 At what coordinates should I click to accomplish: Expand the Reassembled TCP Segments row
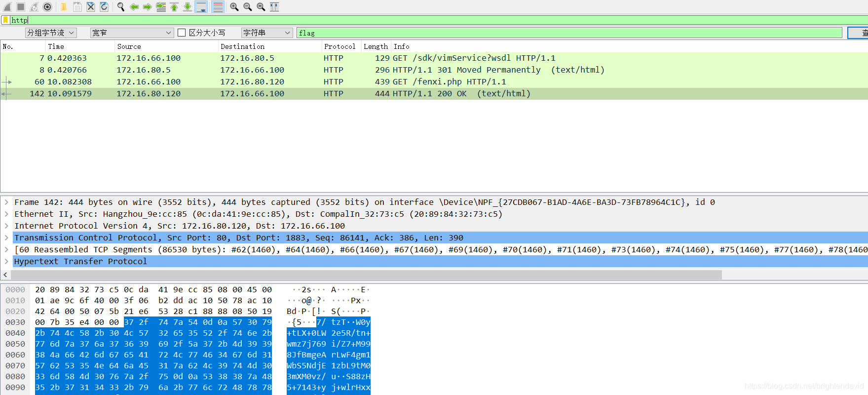pyautogui.click(x=6, y=249)
